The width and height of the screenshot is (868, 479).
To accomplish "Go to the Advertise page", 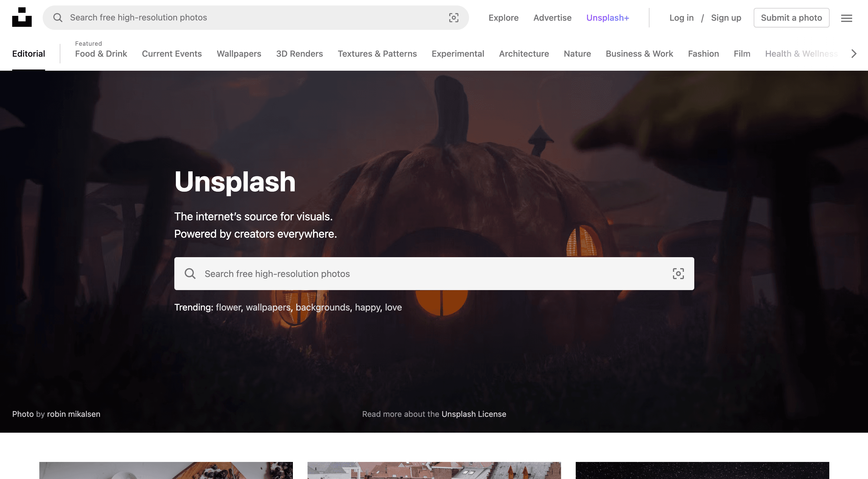I will pos(552,17).
